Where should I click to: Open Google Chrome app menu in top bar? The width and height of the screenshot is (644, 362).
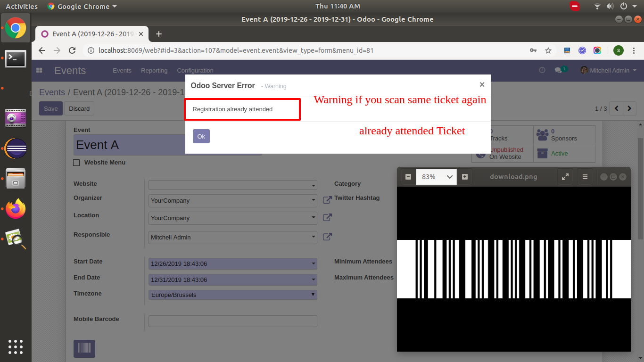click(82, 6)
